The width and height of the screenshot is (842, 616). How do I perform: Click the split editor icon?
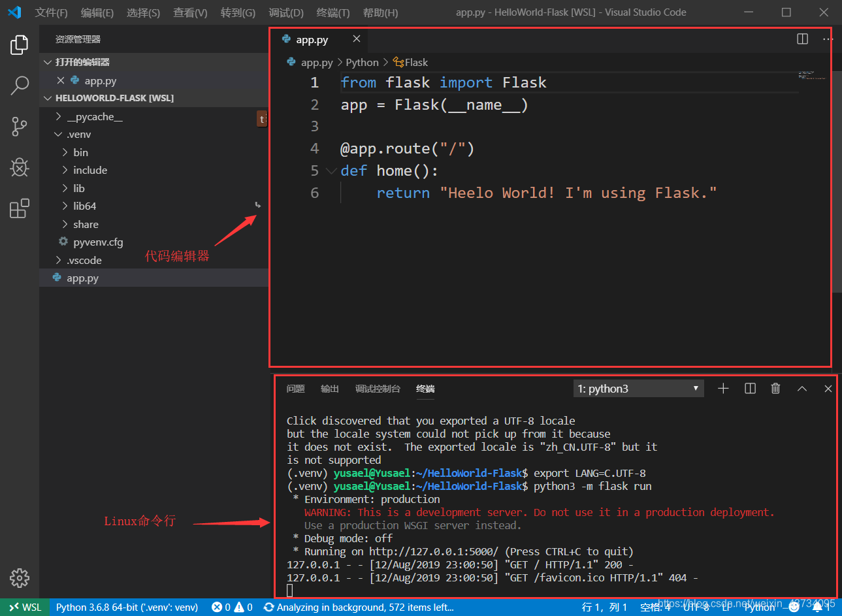click(x=803, y=39)
